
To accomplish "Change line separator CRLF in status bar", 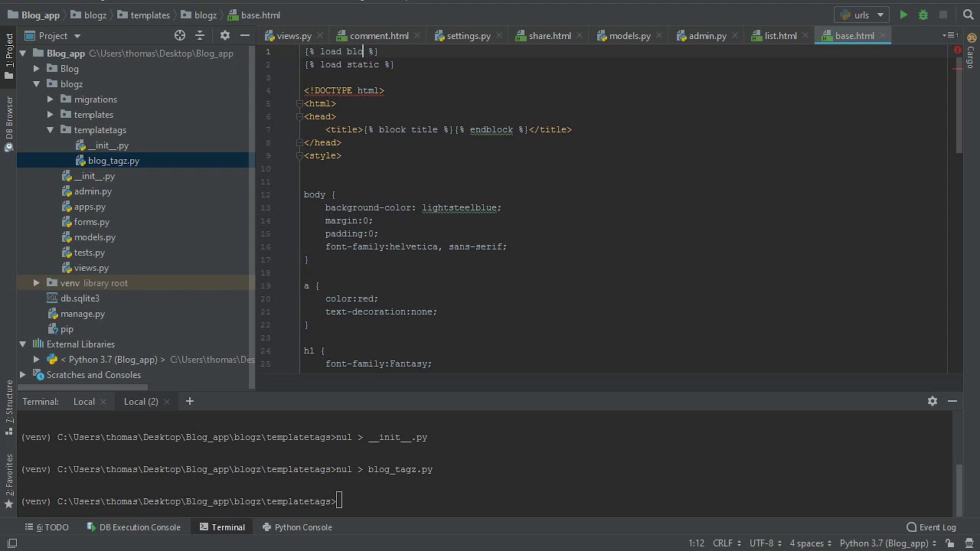I will [727, 543].
